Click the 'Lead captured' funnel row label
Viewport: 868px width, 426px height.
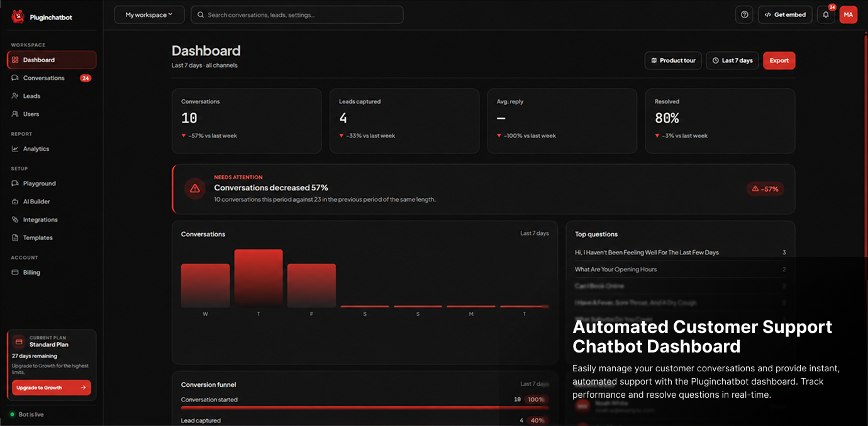(x=201, y=421)
